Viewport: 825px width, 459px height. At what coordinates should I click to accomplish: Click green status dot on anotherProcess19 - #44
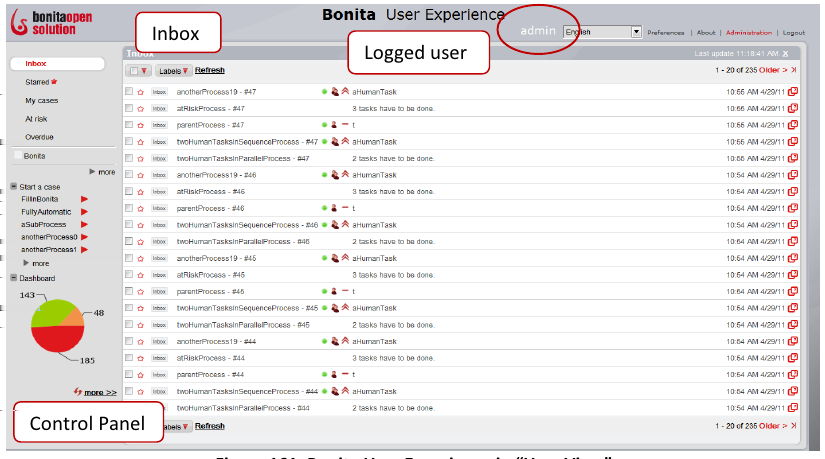pos(325,342)
